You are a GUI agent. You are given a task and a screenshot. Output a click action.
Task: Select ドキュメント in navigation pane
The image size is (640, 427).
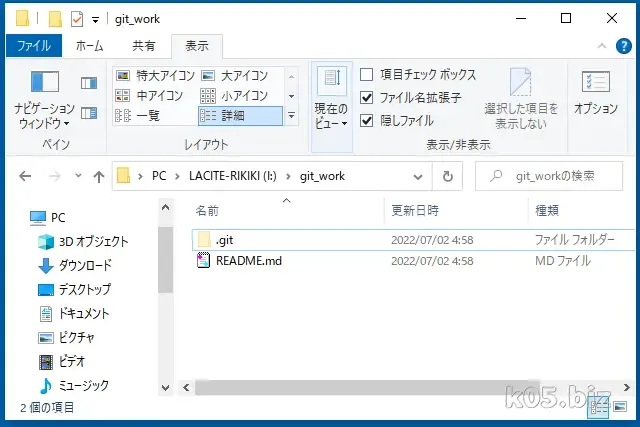tap(74, 314)
